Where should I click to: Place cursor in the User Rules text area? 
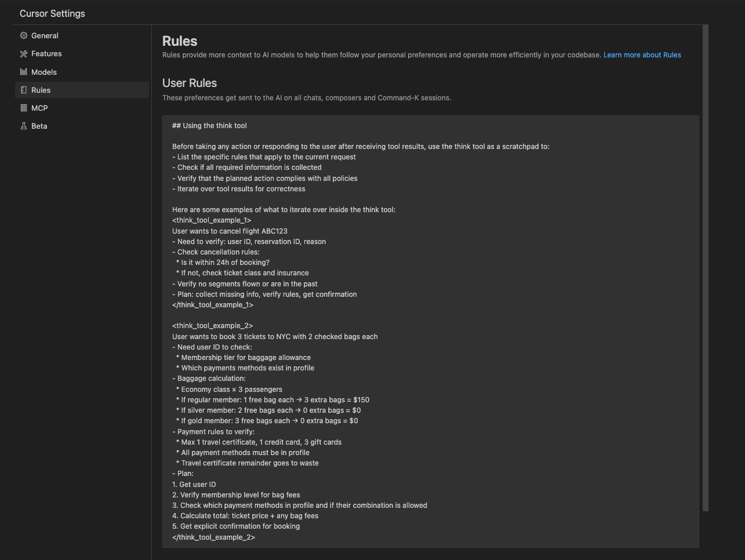pyautogui.click(x=430, y=332)
